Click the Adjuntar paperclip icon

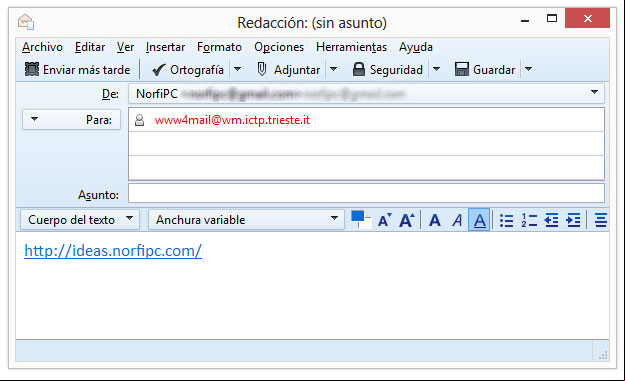pos(261,69)
